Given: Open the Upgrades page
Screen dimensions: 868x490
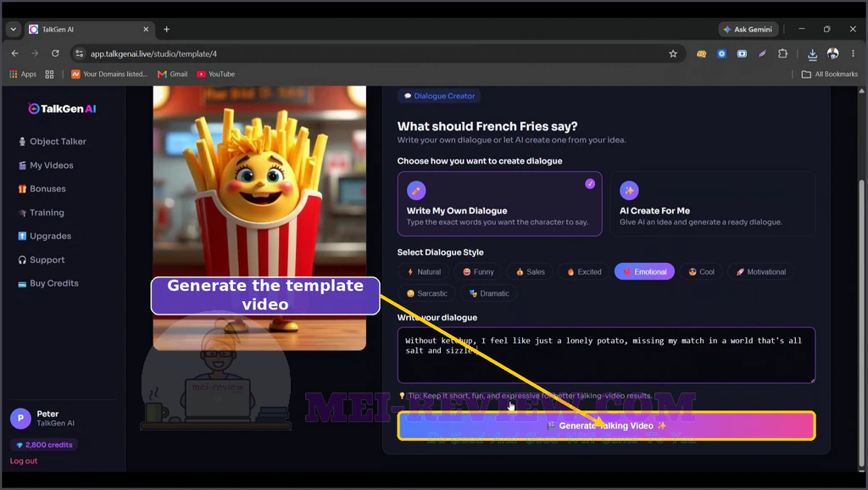Looking at the screenshot, I should pyautogui.click(x=45, y=236).
